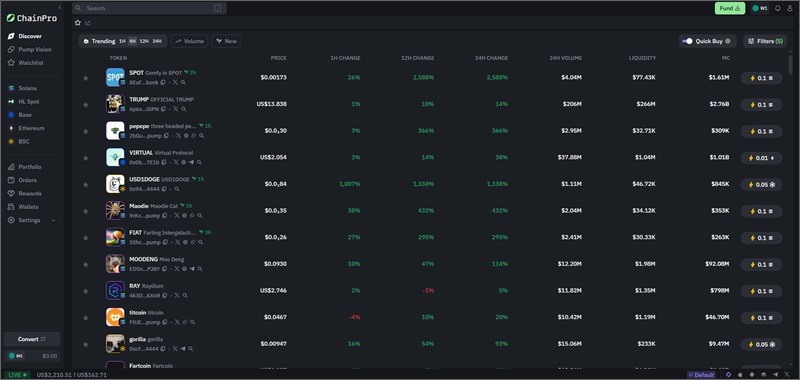Image resolution: width=800 pixels, height=380 pixels.
Task: Star the VIRTUAL token row
Action: tap(86, 158)
